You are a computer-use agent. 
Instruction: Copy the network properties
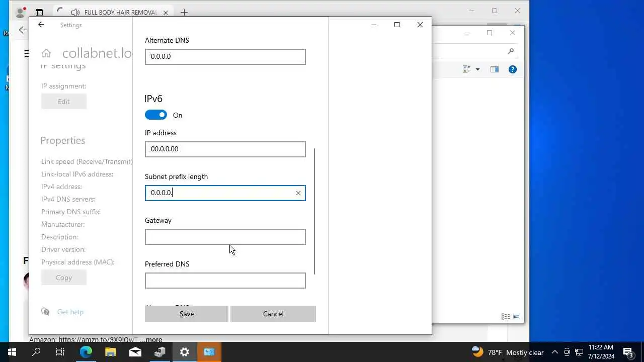[x=64, y=278]
